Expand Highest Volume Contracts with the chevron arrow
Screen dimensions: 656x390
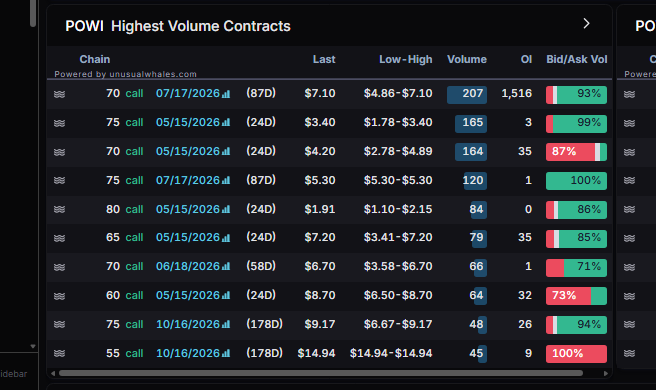point(586,23)
